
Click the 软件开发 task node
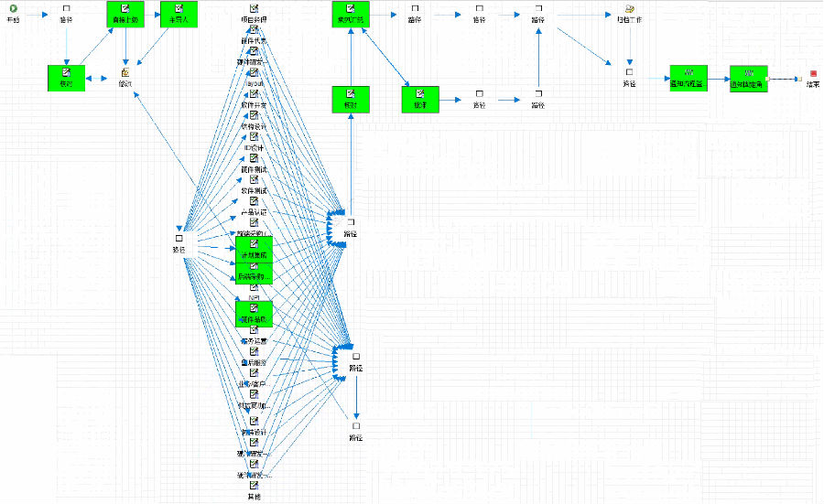(x=254, y=94)
